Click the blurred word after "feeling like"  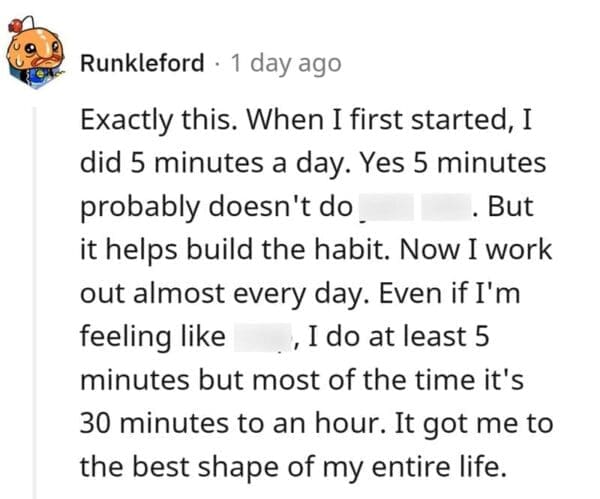point(261,337)
